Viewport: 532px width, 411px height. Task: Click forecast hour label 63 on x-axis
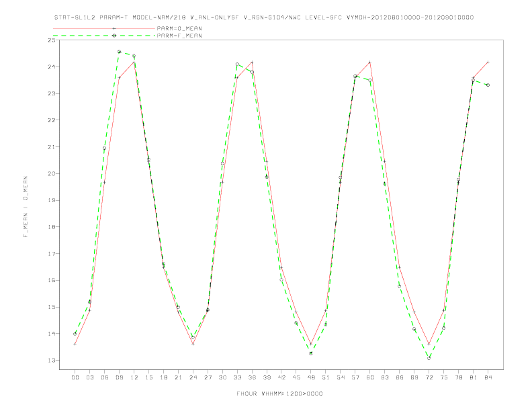point(385,377)
